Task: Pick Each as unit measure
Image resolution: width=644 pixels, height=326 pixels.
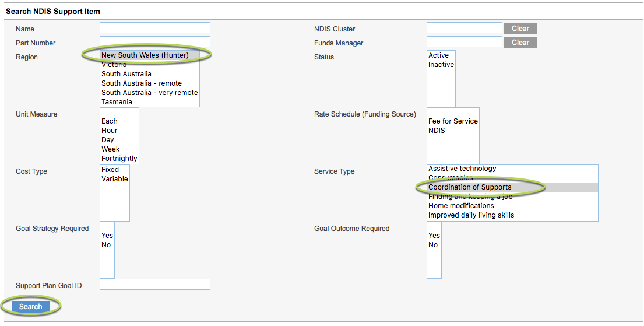Action: pyautogui.click(x=119, y=121)
